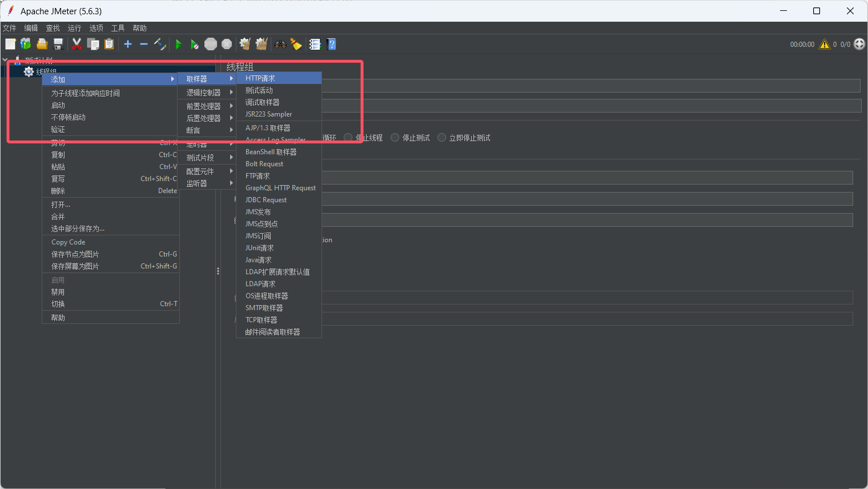Open the Function helper list icon
Image resolution: width=868 pixels, height=489 pixels.
tap(315, 44)
